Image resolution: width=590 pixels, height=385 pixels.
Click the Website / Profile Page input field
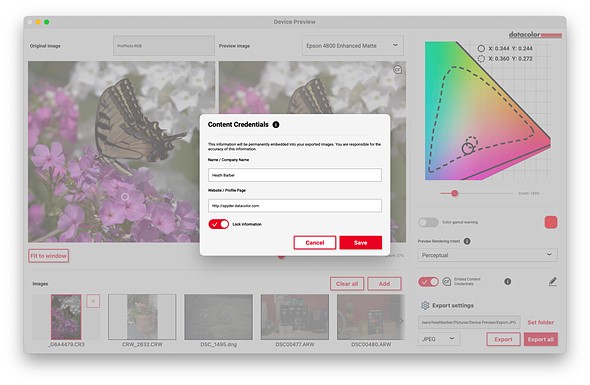point(295,205)
